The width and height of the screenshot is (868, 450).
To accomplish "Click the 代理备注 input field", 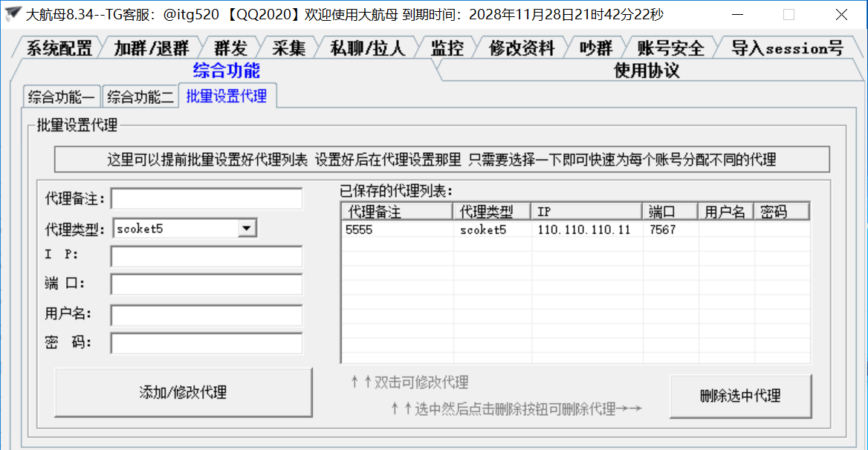I will tap(206, 198).
